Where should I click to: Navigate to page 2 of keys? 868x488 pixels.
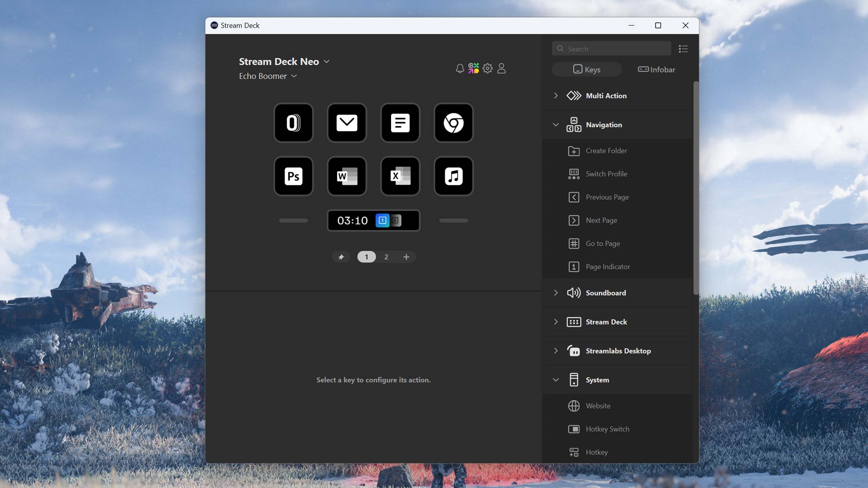point(386,257)
